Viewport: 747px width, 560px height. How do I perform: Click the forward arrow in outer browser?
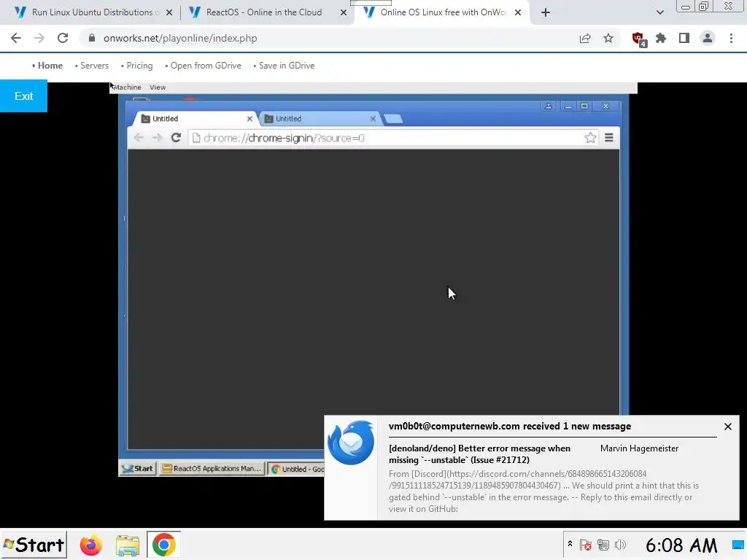click(39, 38)
